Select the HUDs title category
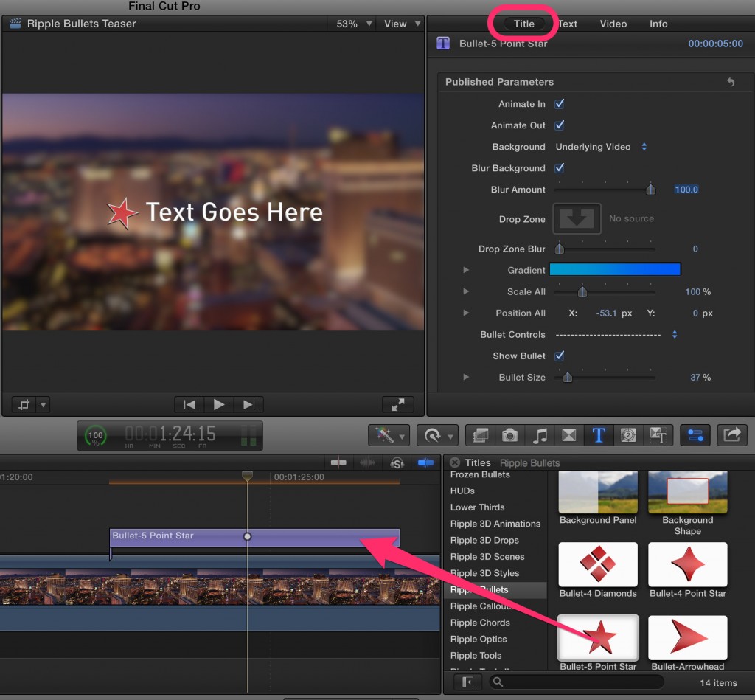 tap(462, 491)
